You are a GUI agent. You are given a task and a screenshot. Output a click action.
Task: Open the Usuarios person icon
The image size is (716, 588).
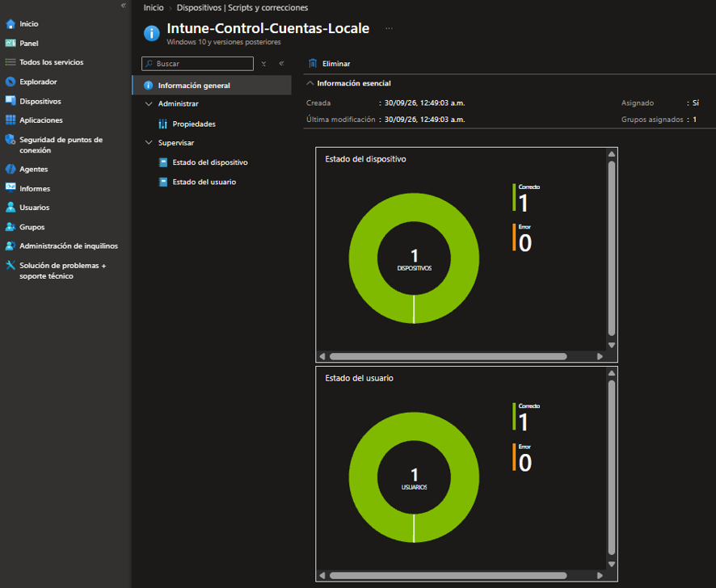(x=11, y=208)
